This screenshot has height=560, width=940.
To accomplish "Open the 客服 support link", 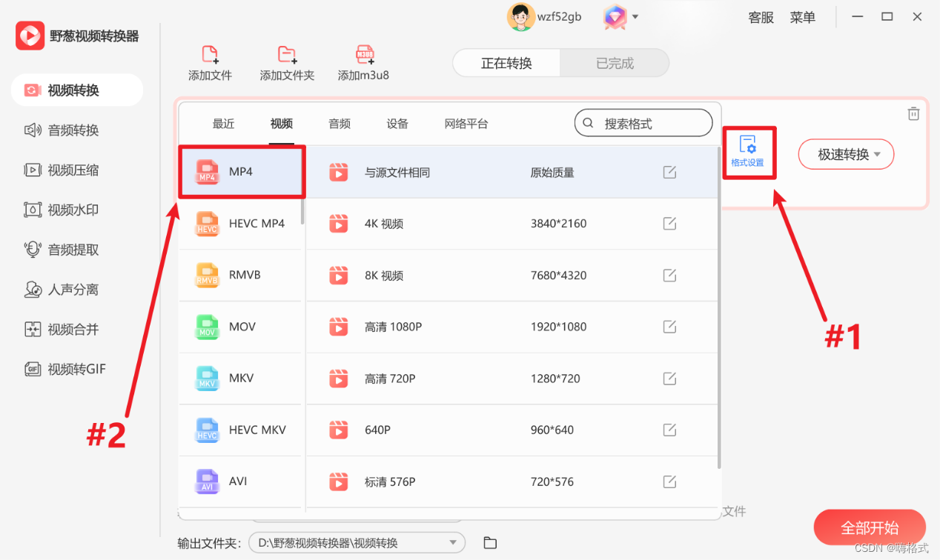I will tap(761, 17).
